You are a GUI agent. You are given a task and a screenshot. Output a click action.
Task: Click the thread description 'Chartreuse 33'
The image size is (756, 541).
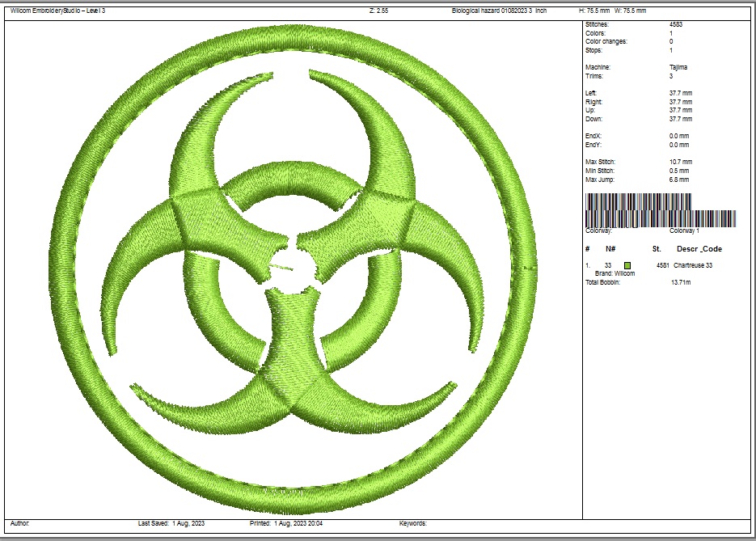tap(693, 266)
